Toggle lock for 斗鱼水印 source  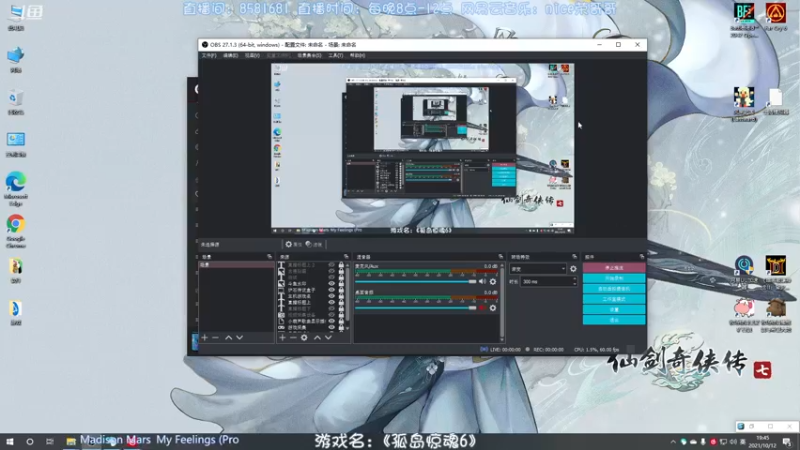point(341,284)
